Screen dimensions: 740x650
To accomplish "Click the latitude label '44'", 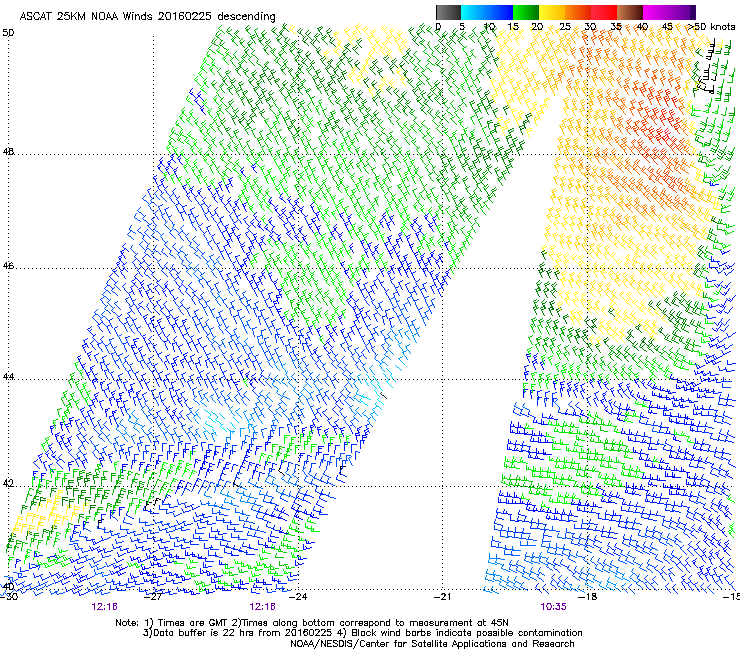I will (8, 377).
